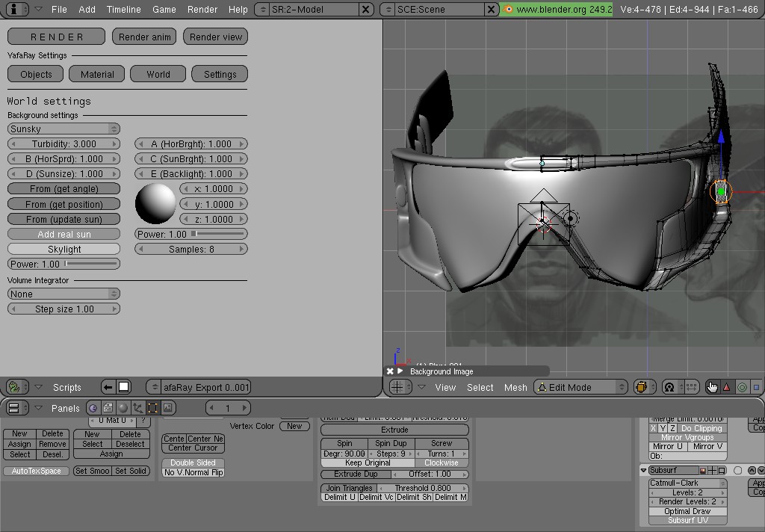Viewport: 765px width, 532px height.
Task: Open the SR:2-Model screen selector arrows
Action: (x=263, y=9)
